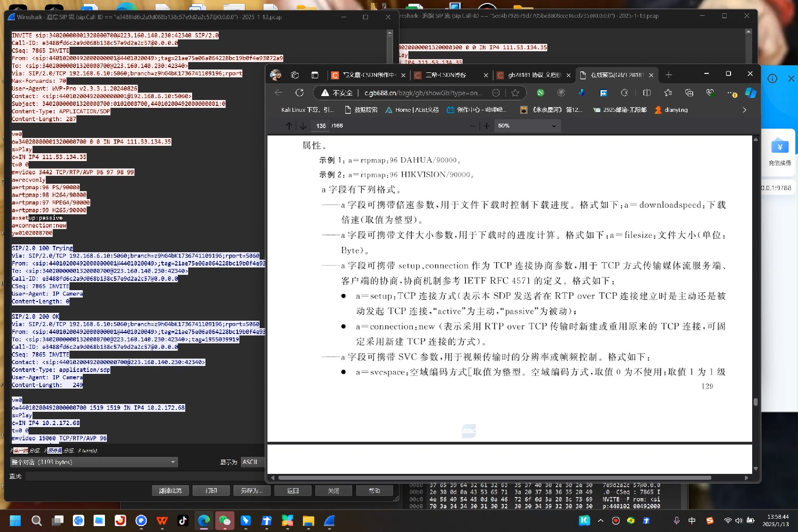
Task: Go to previous PDF page arrow
Action: (289, 126)
